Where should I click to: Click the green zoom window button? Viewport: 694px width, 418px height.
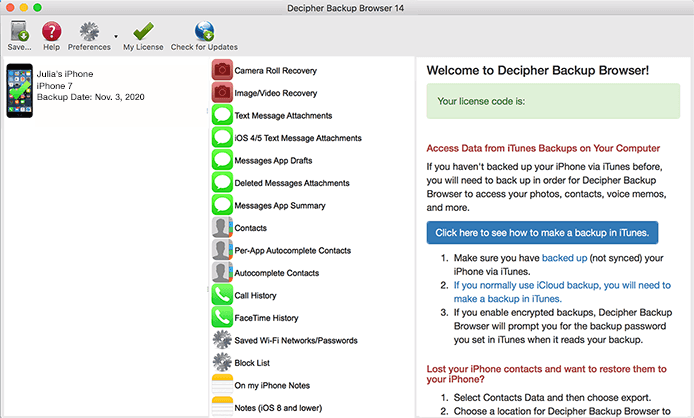(x=38, y=7)
